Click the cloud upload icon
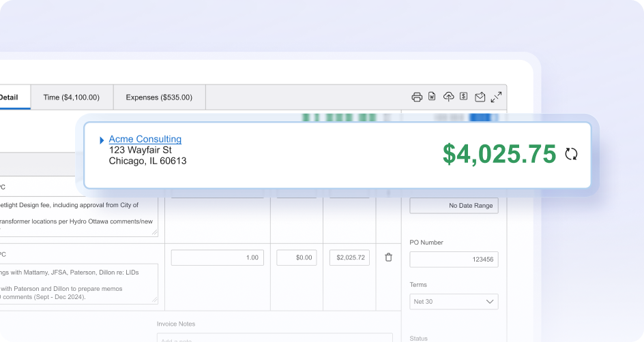644x342 pixels. (x=448, y=97)
